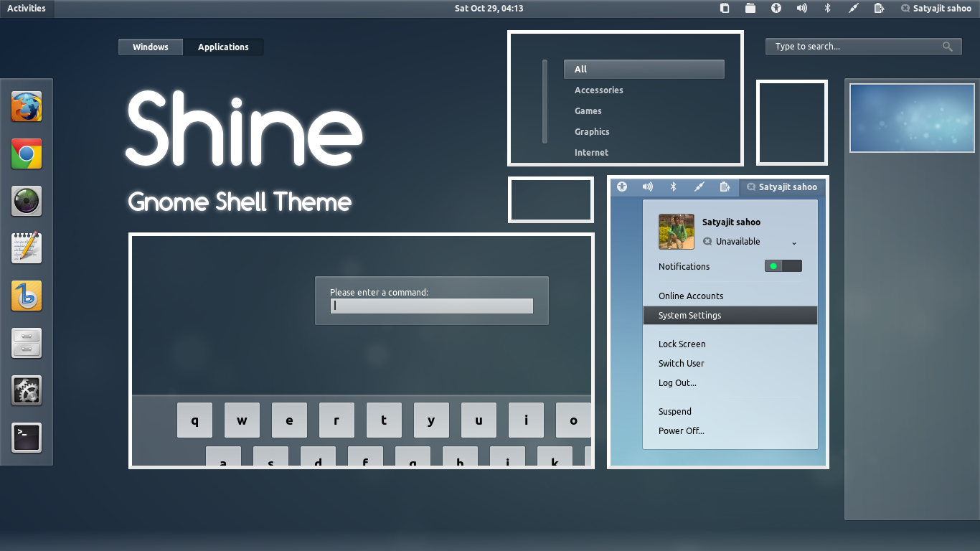Click the category list scrollbar

click(545, 102)
